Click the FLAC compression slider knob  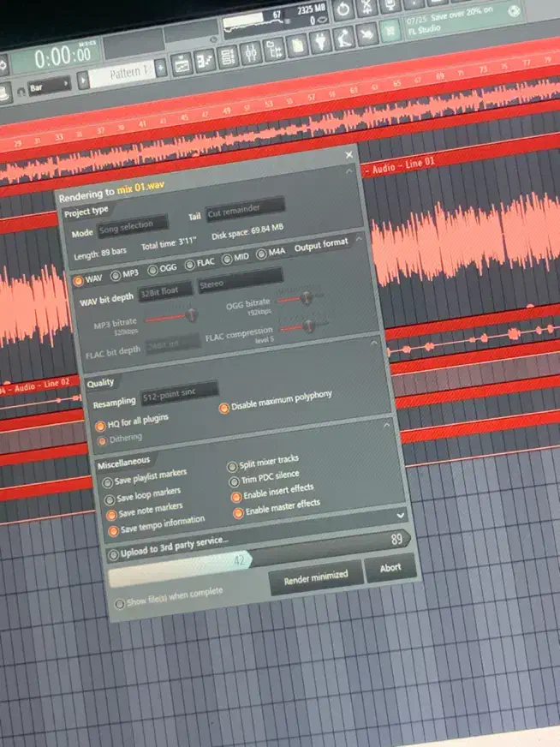pyautogui.click(x=309, y=326)
